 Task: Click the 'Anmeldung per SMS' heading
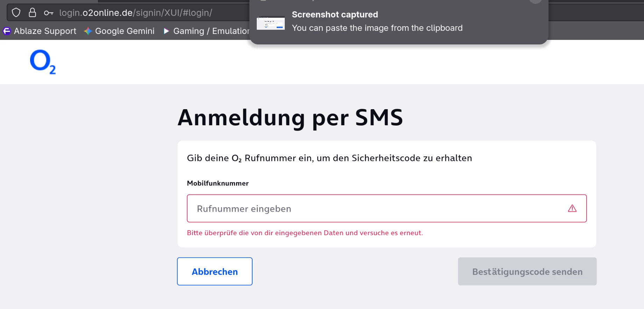290,118
